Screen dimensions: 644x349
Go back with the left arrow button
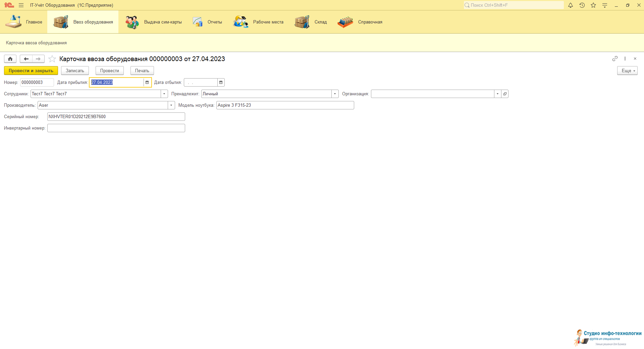point(26,59)
